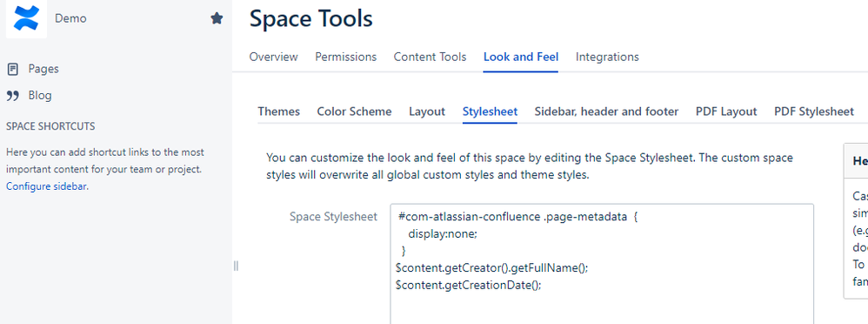Select Sidebar, header and footer tab
The image size is (868, 324).
tap(607, 111)
